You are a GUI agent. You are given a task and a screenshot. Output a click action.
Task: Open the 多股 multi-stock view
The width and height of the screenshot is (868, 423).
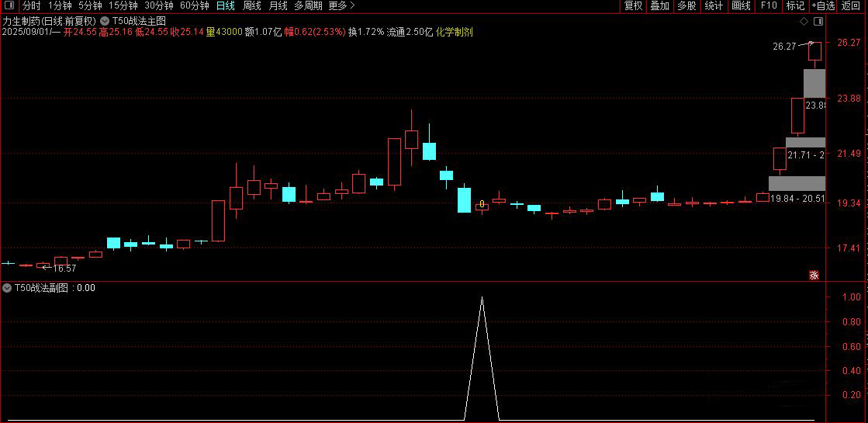(687, 6)
